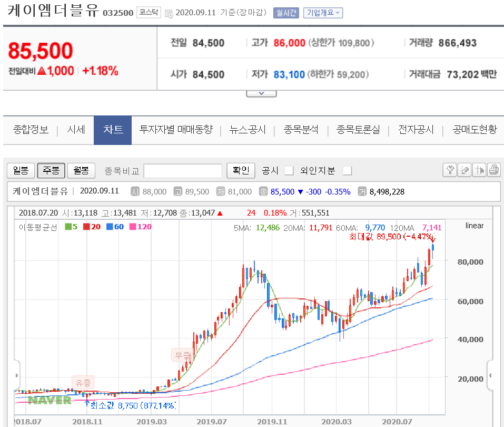
Task: Click left scroll arrow on chart edge
Action: pos(17,375)
